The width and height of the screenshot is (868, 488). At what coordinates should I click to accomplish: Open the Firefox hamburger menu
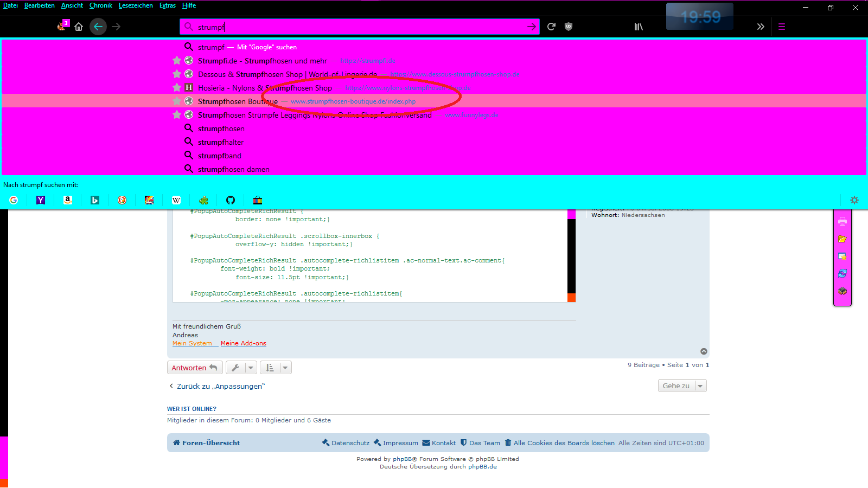pos(782,27)
